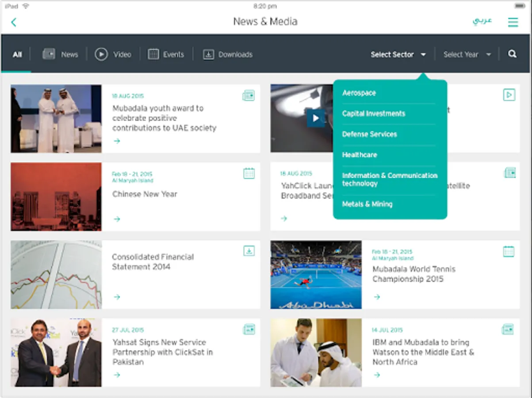The width and height of the screenshot is (532, 398).
Task: Click Wi-Fi icon in status bar
Action: [26, 6]
